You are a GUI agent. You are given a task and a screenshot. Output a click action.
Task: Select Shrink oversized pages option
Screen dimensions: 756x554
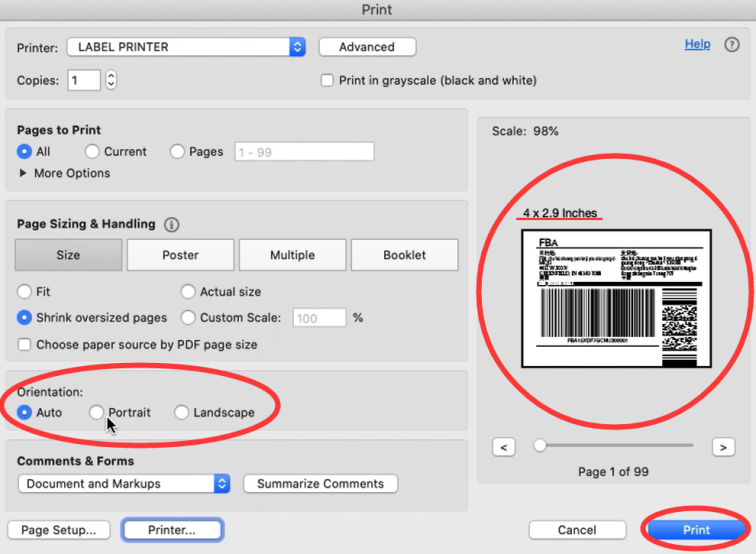pos(24,317)
